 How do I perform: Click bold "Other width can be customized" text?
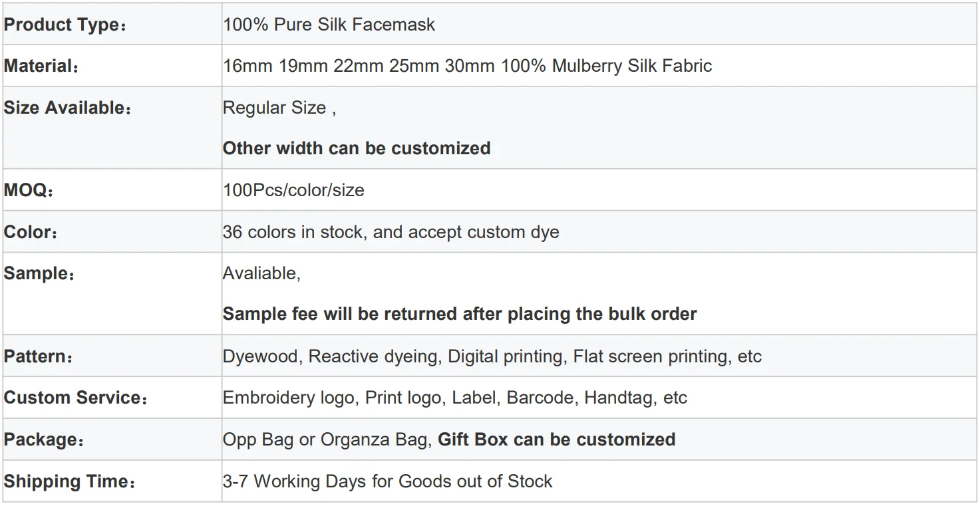(x=357, y=148)
